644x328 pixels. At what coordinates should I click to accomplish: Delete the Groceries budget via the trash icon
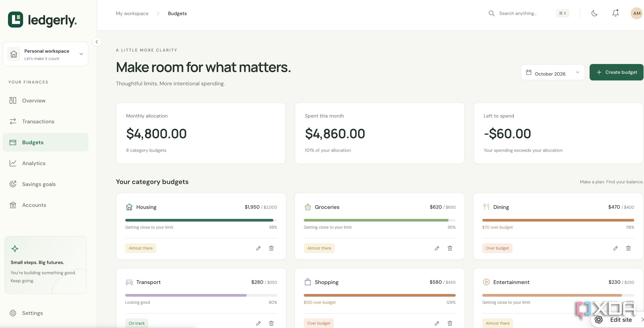tap(450, 248)
